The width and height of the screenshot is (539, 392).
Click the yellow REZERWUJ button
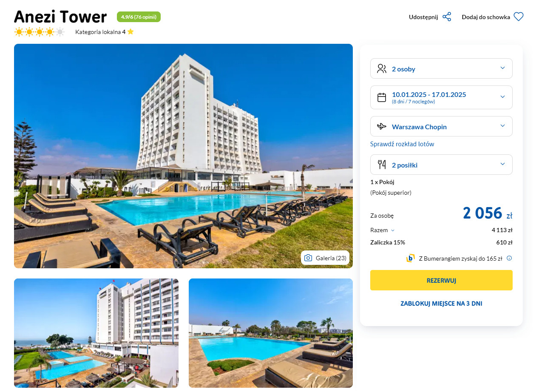441,280
